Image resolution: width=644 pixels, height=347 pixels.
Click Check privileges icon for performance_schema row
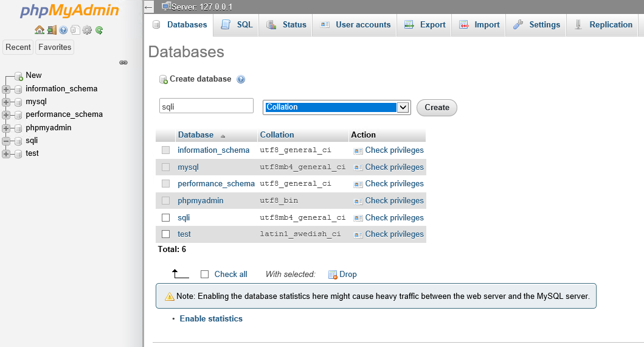[358, 184]
